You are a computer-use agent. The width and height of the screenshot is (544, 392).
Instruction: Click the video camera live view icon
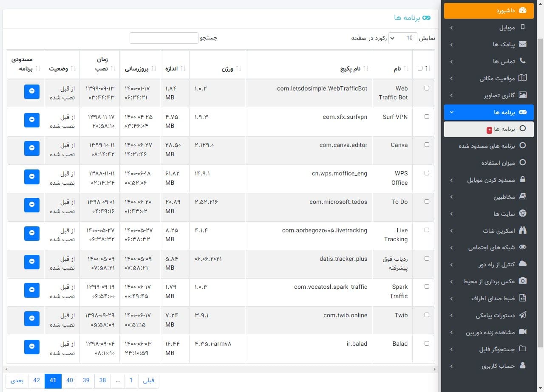523,332
